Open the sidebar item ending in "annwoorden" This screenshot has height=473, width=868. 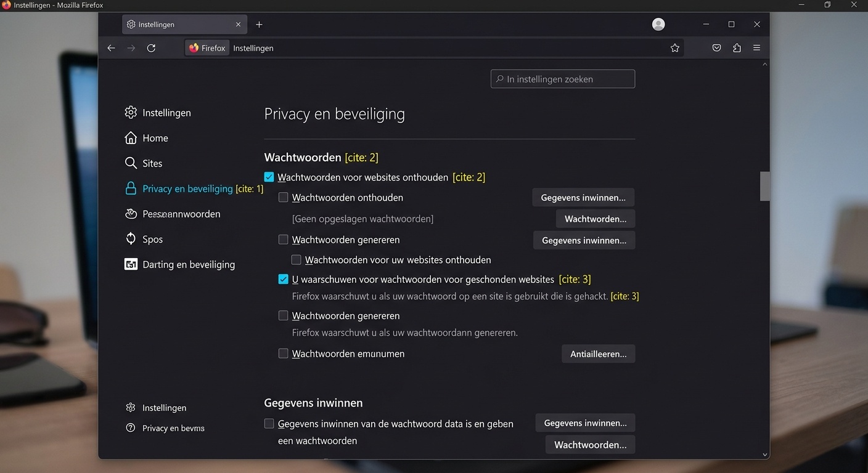tap(173, 214)
